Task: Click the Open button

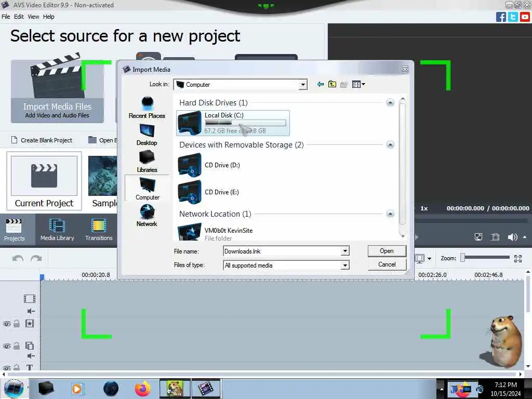Action: (x=387, y=251)
